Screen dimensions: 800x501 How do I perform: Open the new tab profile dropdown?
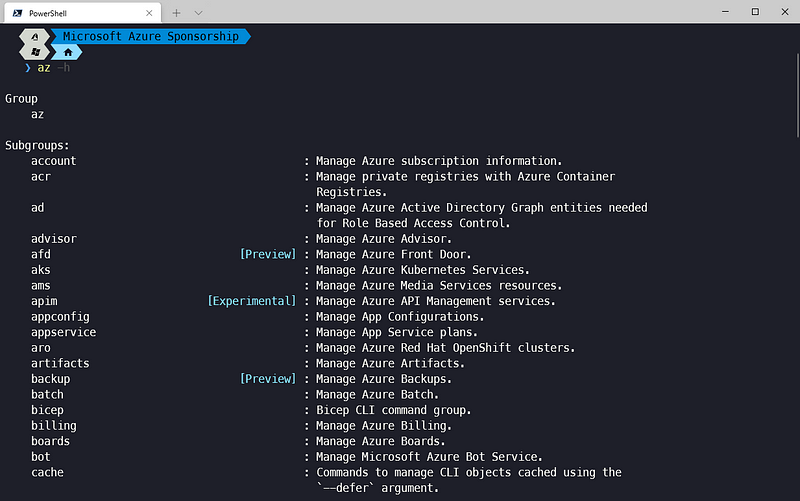198,12
